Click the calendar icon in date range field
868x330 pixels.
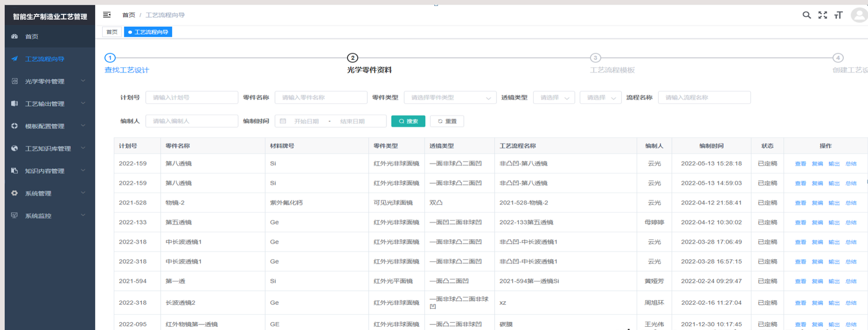pos(283,121)
